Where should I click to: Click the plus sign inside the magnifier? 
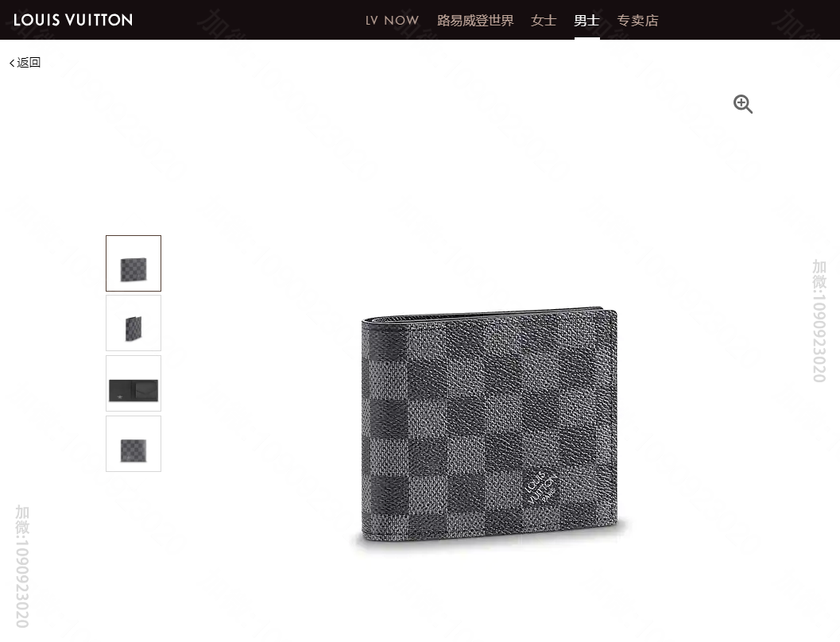point(741,102)
